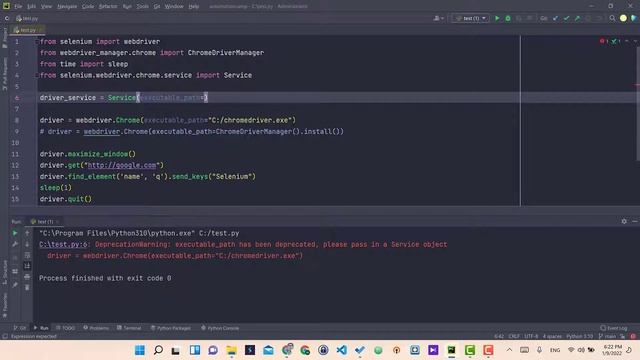Click the up arrow in Run console
This screenshot has height=360, width=640.
click(x=27, y=233)
